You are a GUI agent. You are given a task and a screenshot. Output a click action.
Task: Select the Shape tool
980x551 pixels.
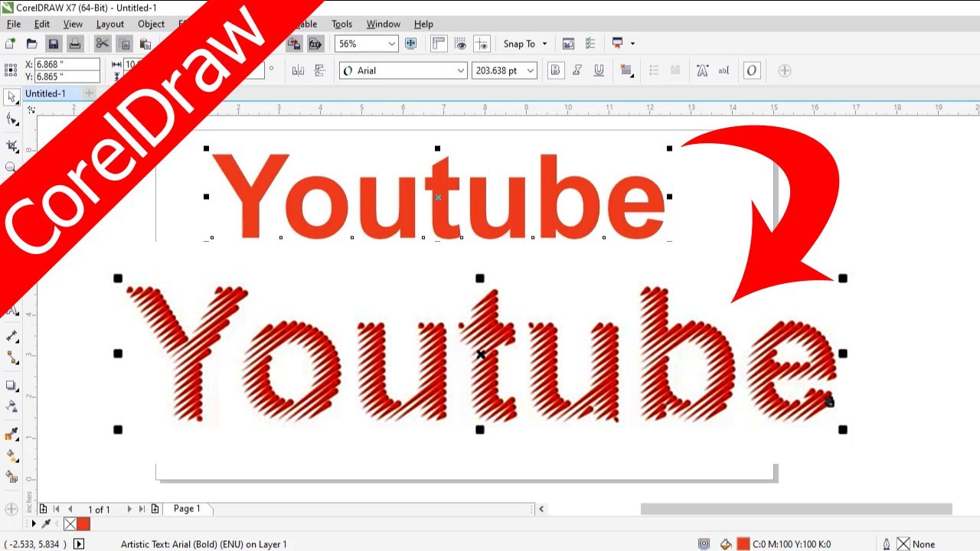(x=11, y=119)
